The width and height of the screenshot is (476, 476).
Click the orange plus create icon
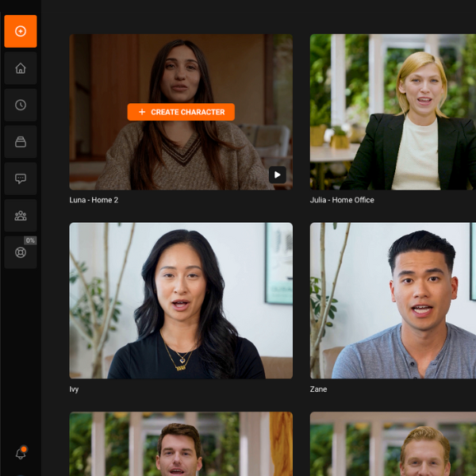click(21, 32)
